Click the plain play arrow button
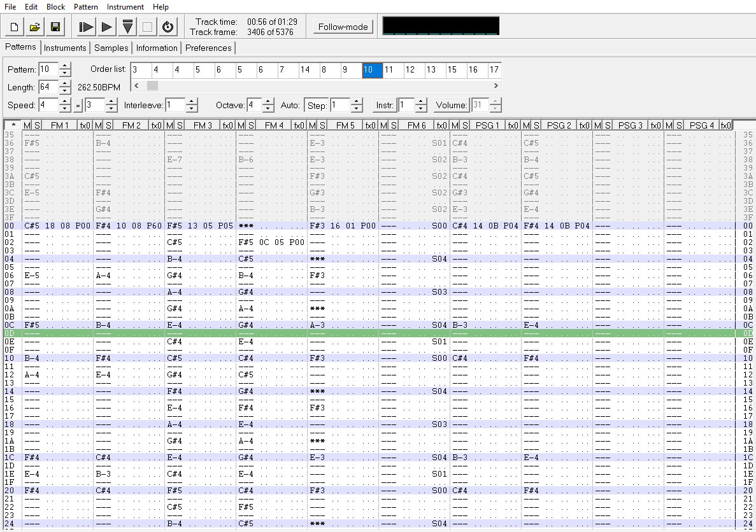Viewport: 756px width, 532px height. pos(106,27)
